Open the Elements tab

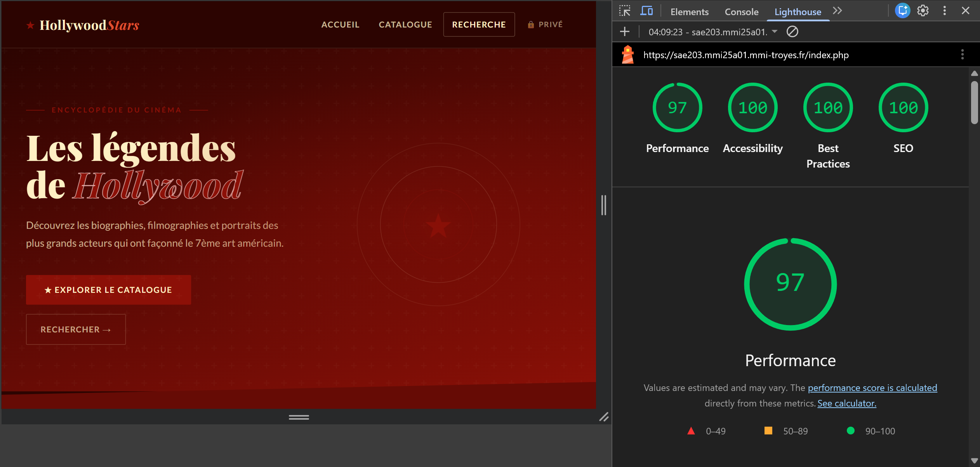pyautogui.click(x=690, y=12)
